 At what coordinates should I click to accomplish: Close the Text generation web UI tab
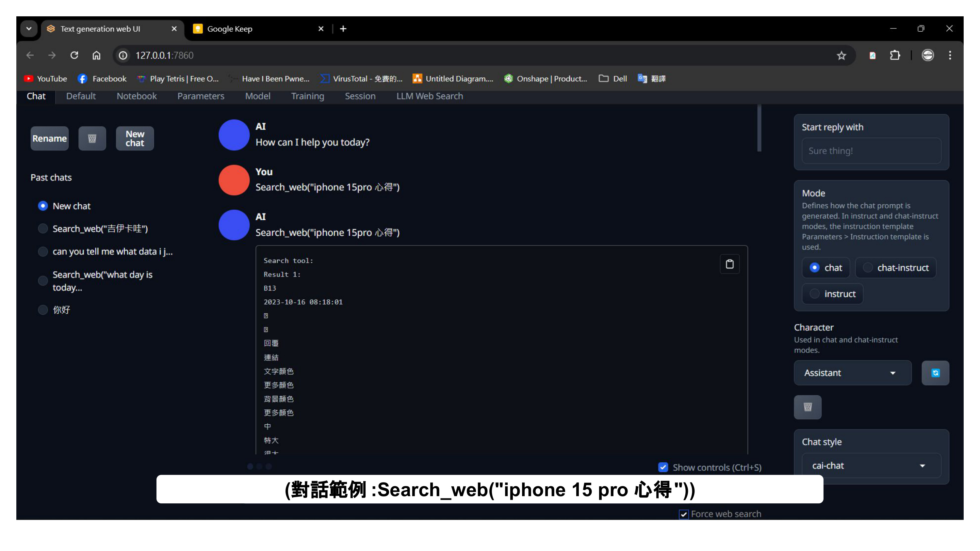coord(174,29)
